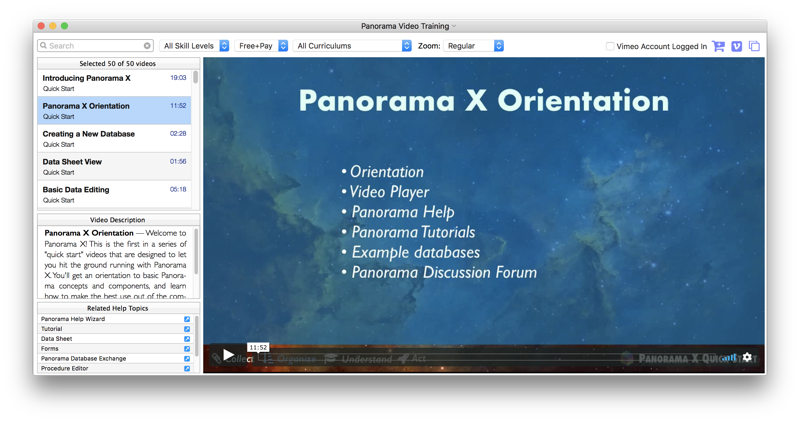Play the Panorama X Orientation video
This screenshot has width=800, height=423.
tap(229, 355)
